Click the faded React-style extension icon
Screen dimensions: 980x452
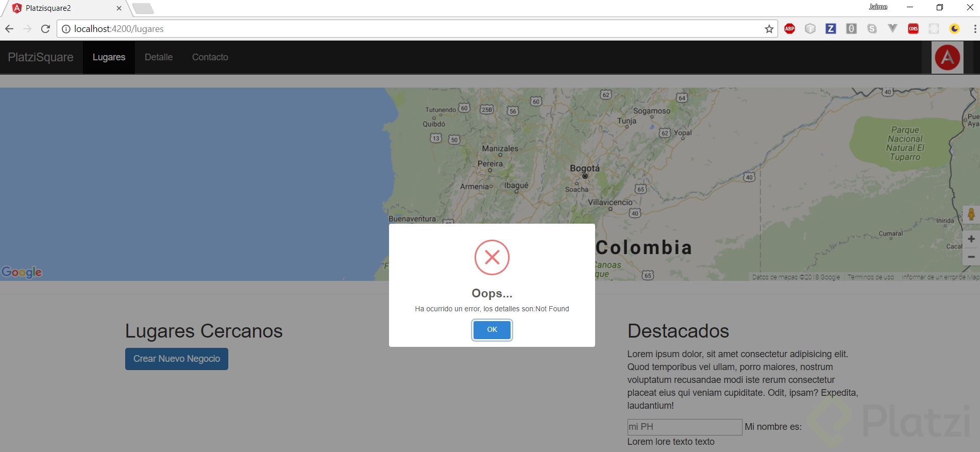(x=934, y=29)
